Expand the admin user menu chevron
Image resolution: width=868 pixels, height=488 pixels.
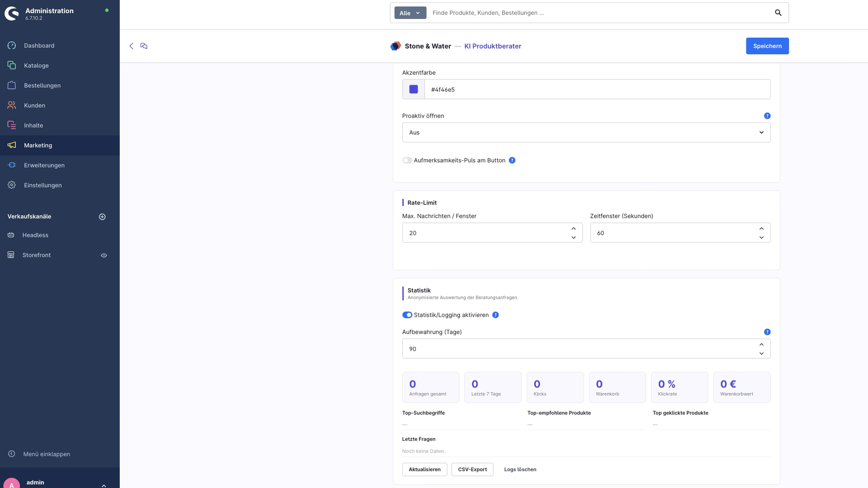coord(104,485)
